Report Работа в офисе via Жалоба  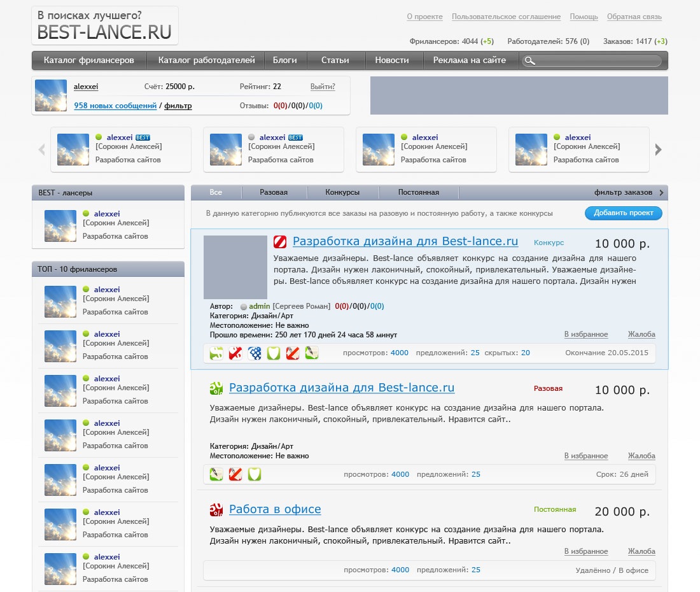tap(641, 551)
